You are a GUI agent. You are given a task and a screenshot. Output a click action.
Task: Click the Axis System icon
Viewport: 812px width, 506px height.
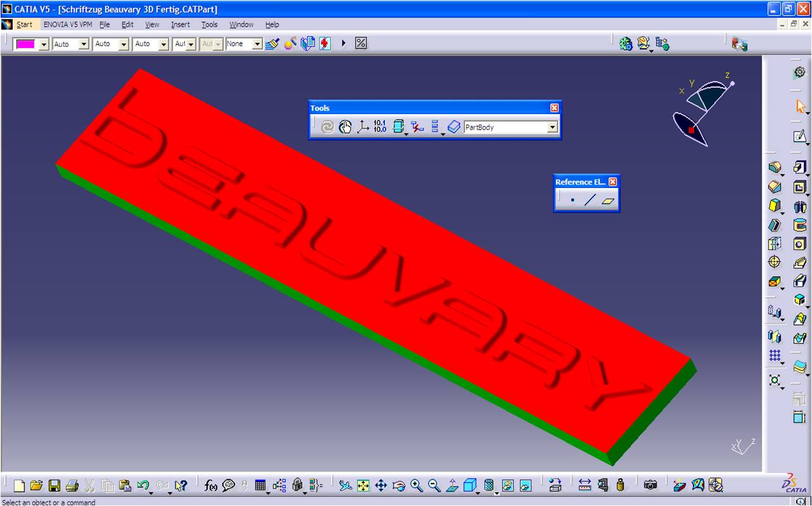coord(363,127)
